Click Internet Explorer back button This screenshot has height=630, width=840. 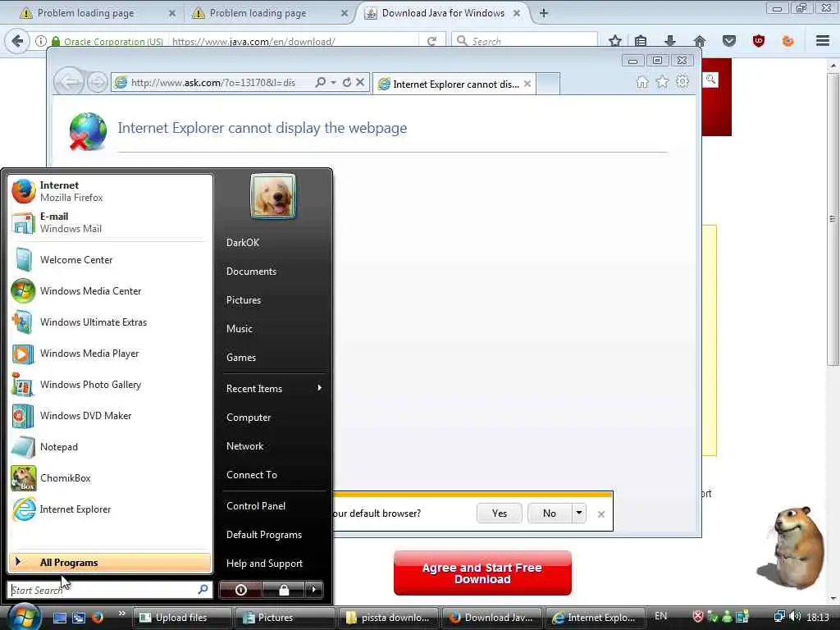click(70, 82)
